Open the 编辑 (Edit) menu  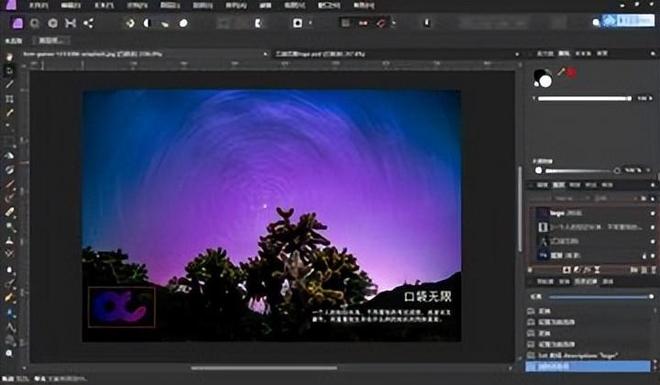71,5
